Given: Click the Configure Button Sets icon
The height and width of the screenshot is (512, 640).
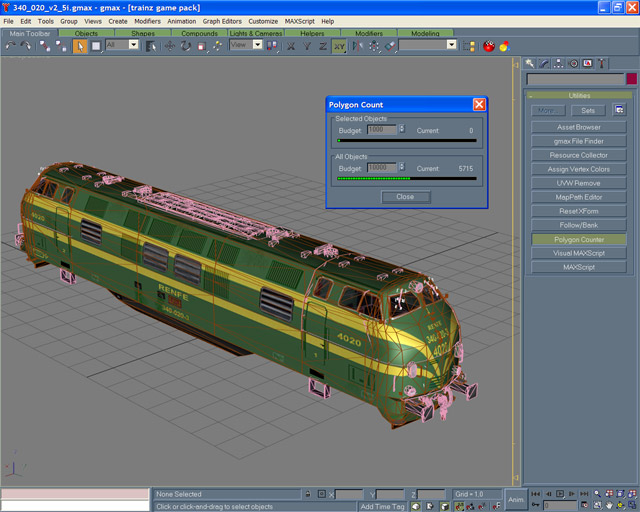Looking at the screenshot, I should tap(620, 110).
